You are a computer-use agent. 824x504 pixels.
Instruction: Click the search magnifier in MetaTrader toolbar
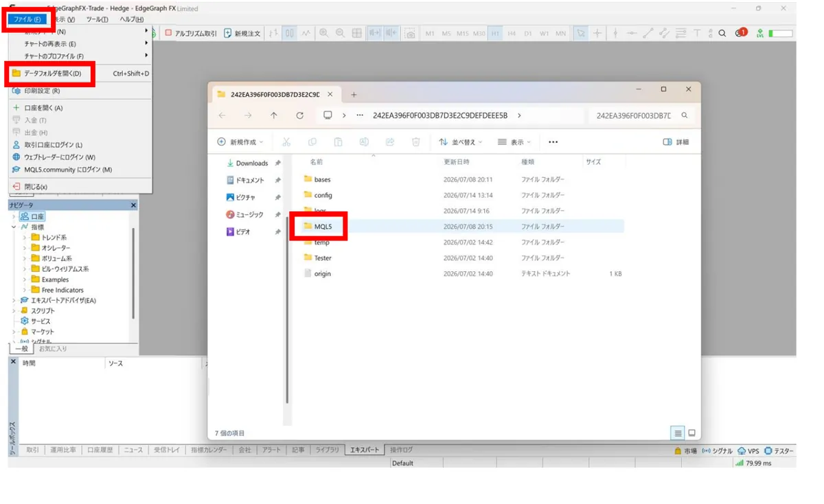pos(722,33)
